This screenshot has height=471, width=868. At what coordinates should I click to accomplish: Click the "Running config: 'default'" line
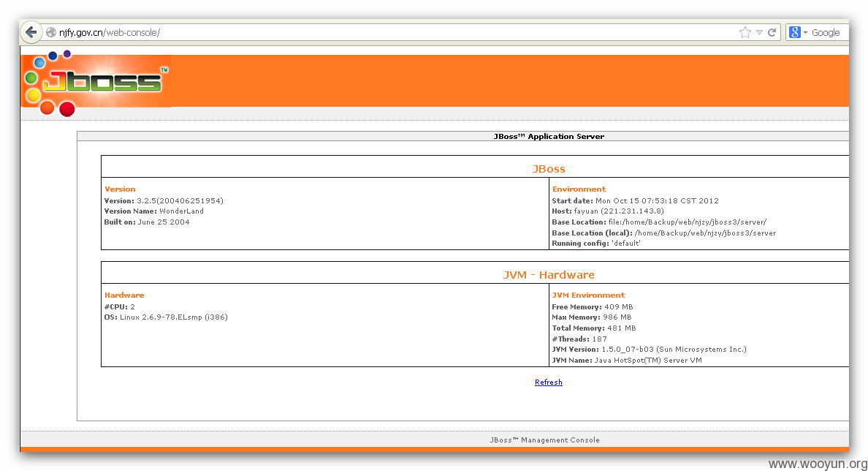pos(596,244)
